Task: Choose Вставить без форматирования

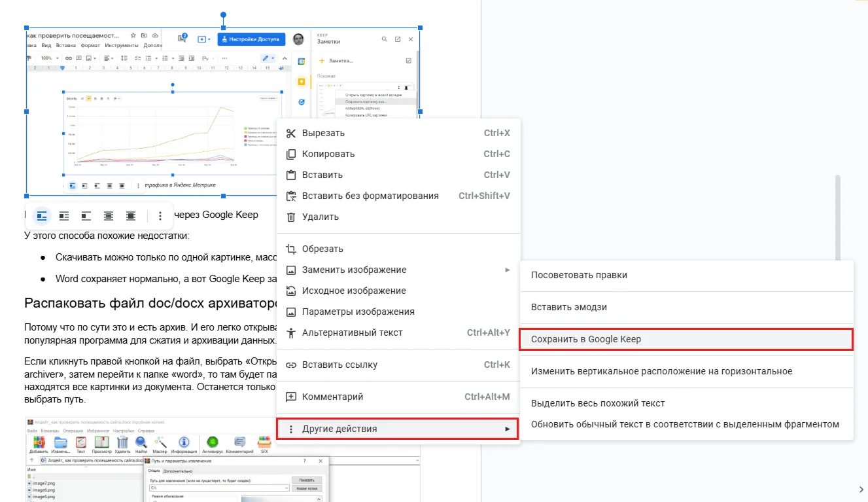Action: 398,196
